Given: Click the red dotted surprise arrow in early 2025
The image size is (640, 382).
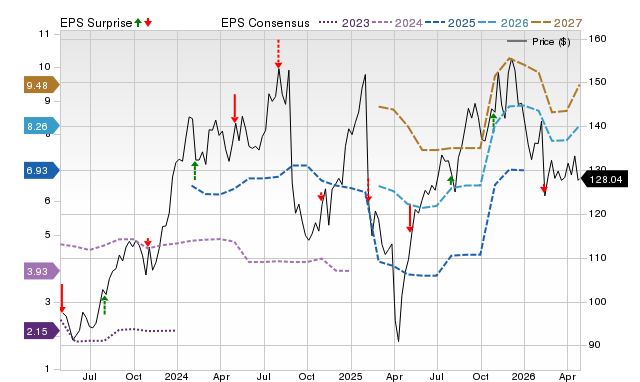Looking at the screenshot, I should (x=368, y=190).
